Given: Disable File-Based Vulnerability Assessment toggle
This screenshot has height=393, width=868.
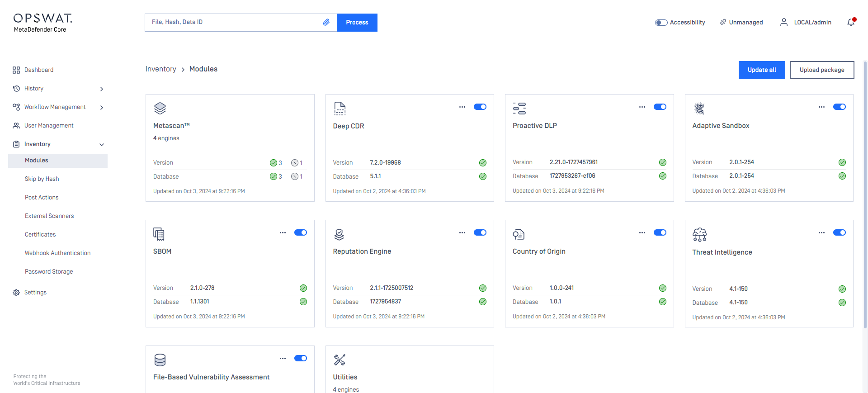Looking at the screenshot, I should (301, 358).
